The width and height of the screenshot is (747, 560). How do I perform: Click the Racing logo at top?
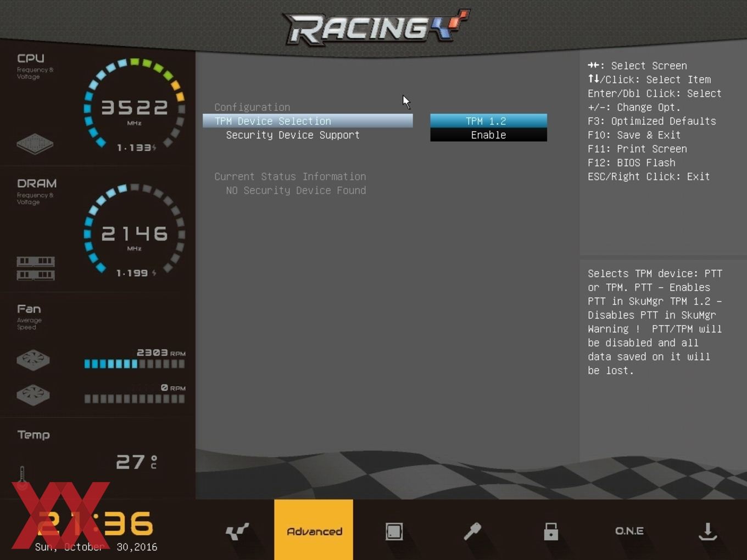pos(376,27)
